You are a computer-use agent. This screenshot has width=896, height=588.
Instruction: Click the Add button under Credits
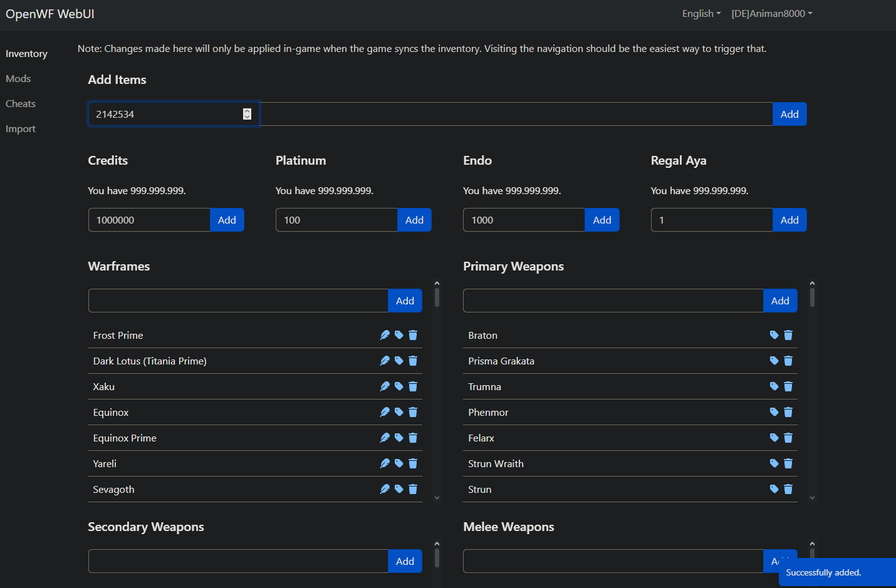(227, 220)
